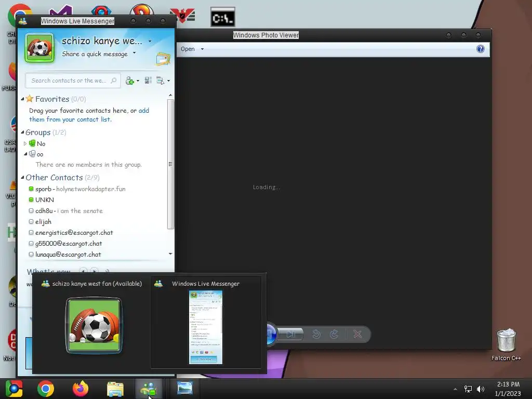Screen dimensions: 532x399
Task: Click the Open menu in Photo Viewer
Action: pos(188,49)
